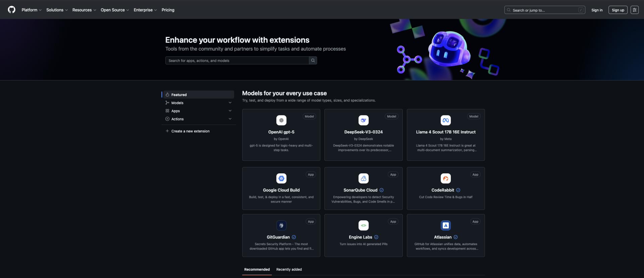Click the verified badge next to SonarQube Cloud
This screenshot has height=278, width=644.
[381, 190]
